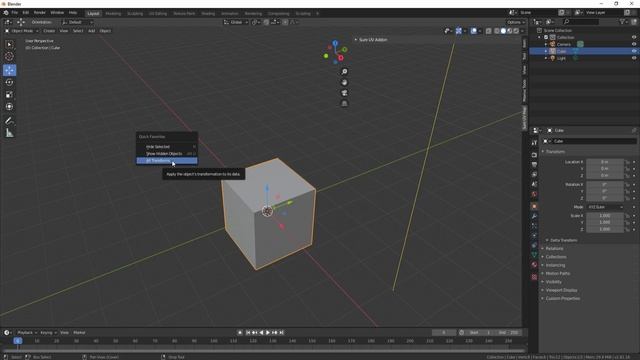Image resolution: width=640 pixels, height=360 pixels.
Task: Open the timeline Keying menu
Action: [48, 333]
